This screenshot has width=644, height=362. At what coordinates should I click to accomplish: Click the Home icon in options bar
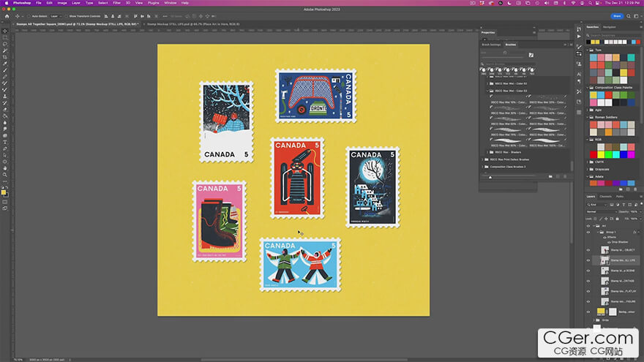pyautogui.click(x=7, y=16)
